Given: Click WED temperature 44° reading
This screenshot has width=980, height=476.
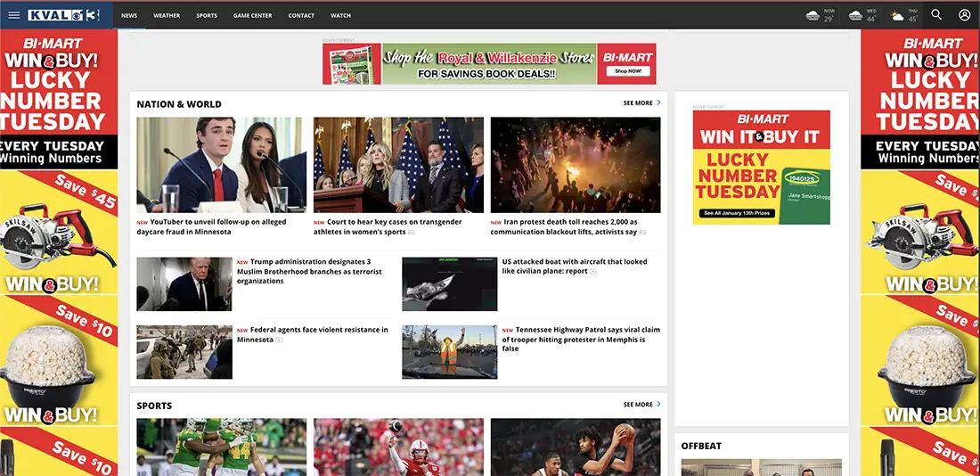Looking at the screenshot, I should (x=870, y=19).
